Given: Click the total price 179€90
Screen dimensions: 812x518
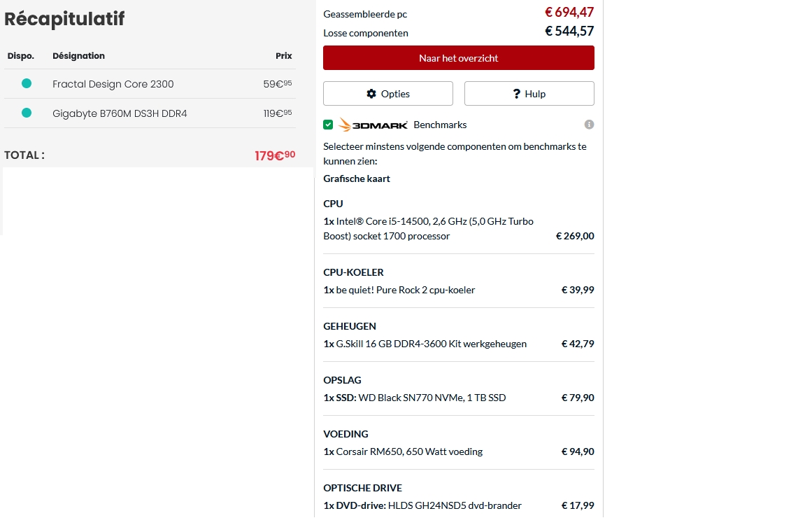Looking at the screenshot, I should (275, 155).
